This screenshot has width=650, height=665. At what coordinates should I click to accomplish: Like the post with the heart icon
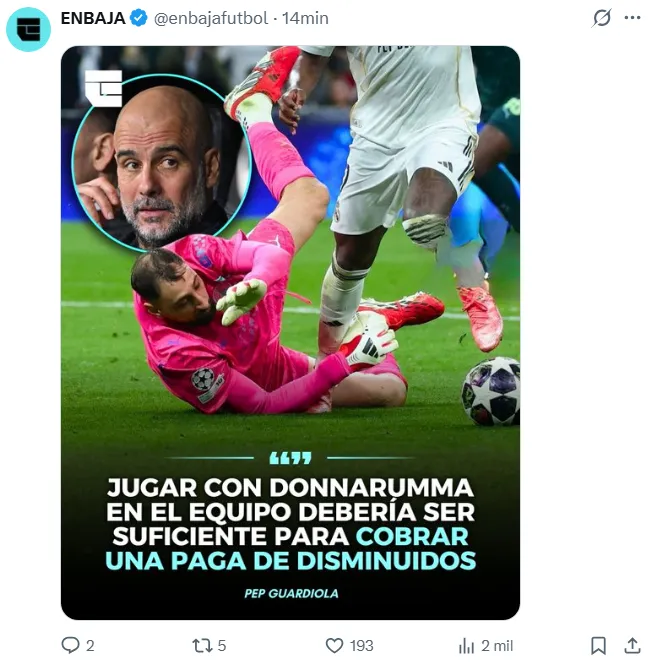334,646
